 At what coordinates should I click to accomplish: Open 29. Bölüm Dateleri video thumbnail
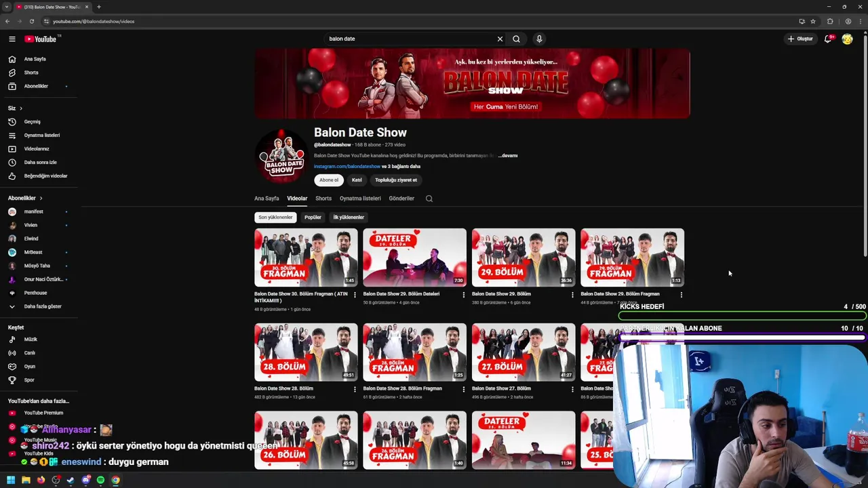tap(414, 258)
